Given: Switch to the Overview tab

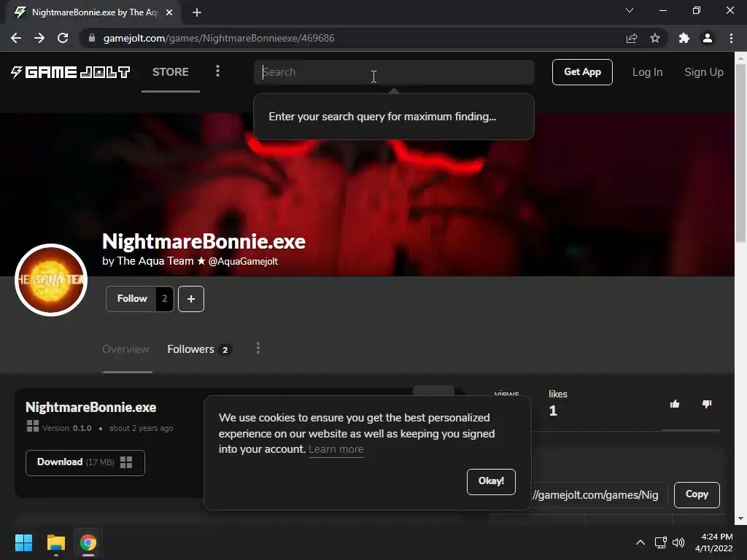Looking at the screenshot, I should click(125, 349).
